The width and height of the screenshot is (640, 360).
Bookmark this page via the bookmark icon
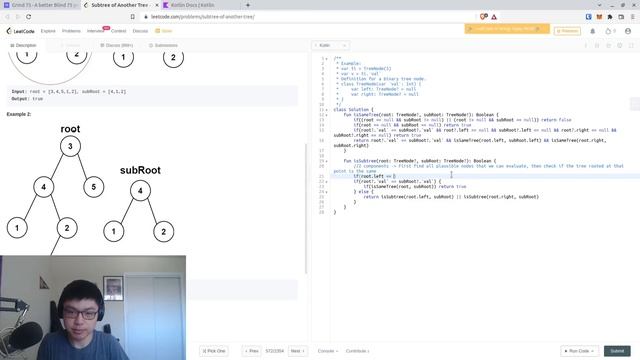[133, 17]
